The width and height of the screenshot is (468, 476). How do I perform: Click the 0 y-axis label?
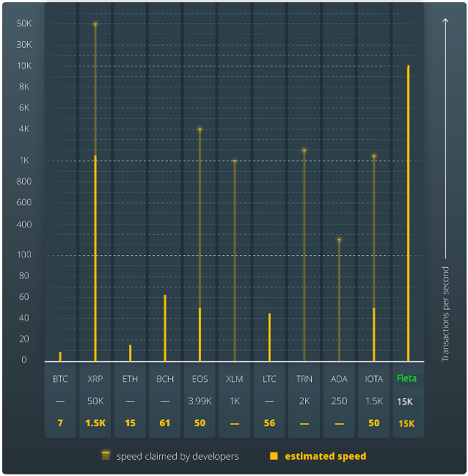24,359
